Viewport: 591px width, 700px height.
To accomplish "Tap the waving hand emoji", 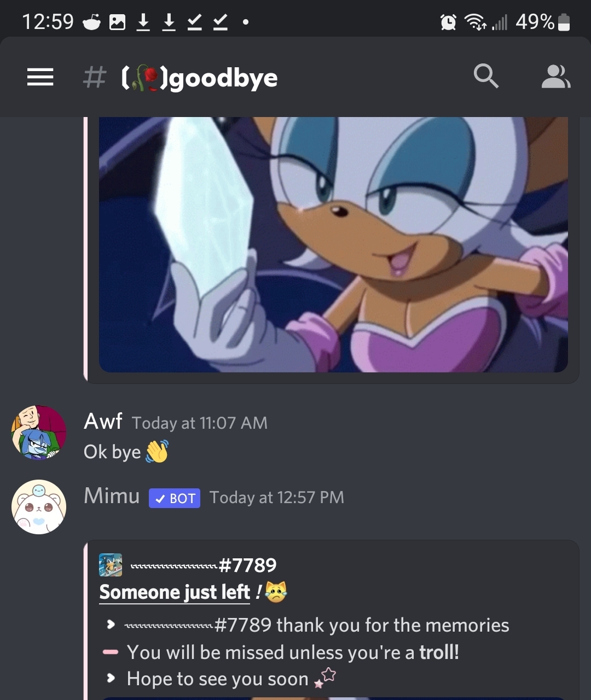I will [157, 452].
